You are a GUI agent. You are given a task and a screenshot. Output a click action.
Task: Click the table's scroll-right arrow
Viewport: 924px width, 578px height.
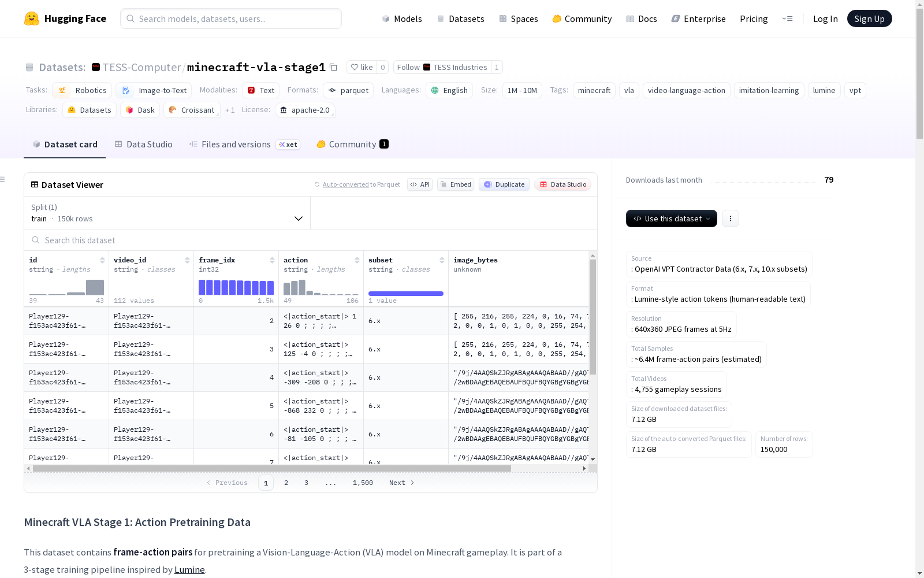point(584,468)
